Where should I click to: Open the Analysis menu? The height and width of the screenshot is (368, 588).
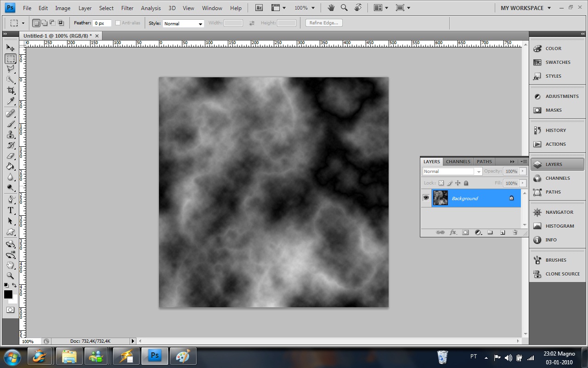pos(151,8)
